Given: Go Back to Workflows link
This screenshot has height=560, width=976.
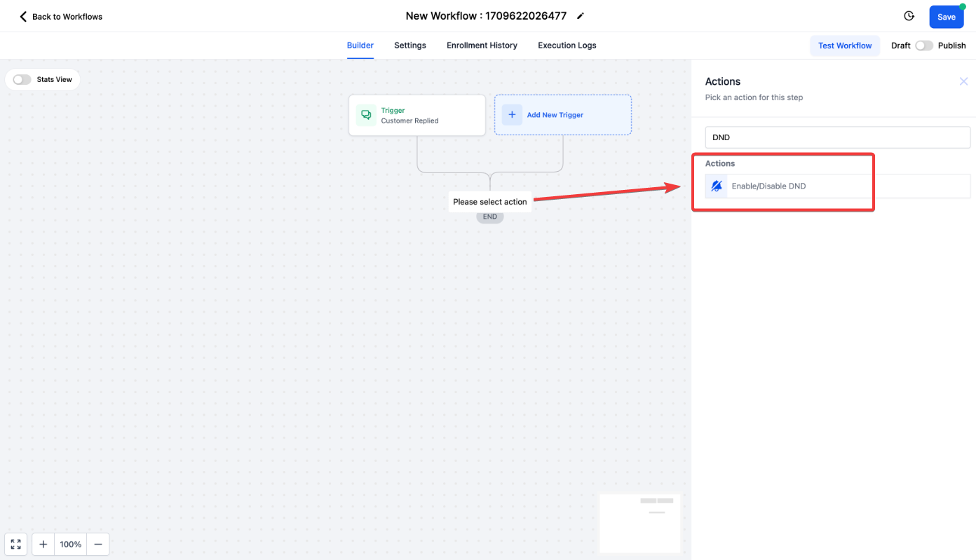Looking at the screenshot, I should (x=61, y=16).
